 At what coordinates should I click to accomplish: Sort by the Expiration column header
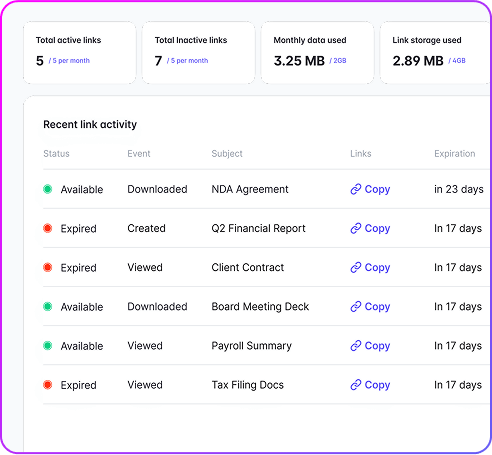pos(455,154)
